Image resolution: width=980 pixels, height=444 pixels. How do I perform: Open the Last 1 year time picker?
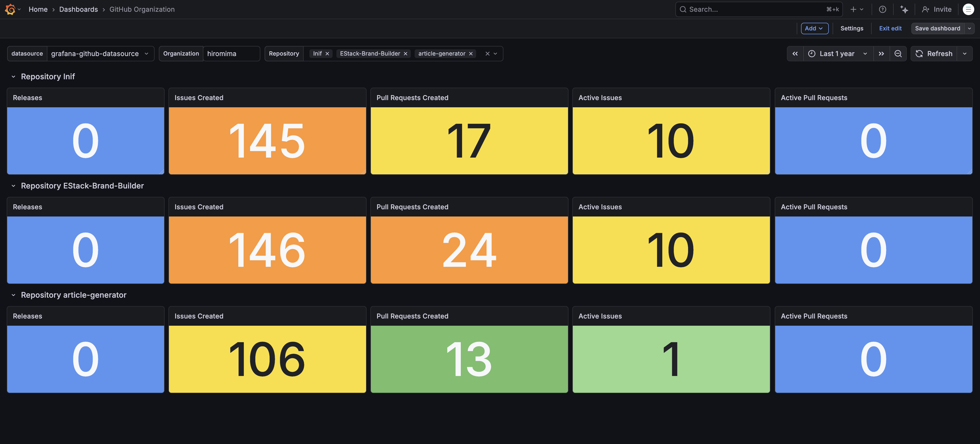[x=837, y=54]
